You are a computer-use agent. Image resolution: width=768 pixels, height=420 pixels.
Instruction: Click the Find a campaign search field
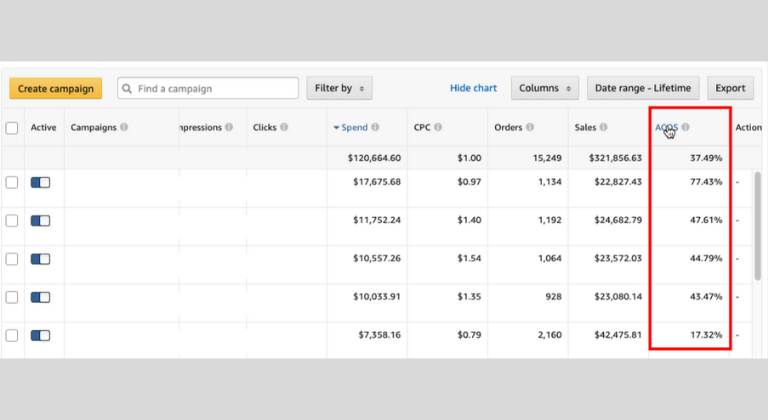(208, 88)
